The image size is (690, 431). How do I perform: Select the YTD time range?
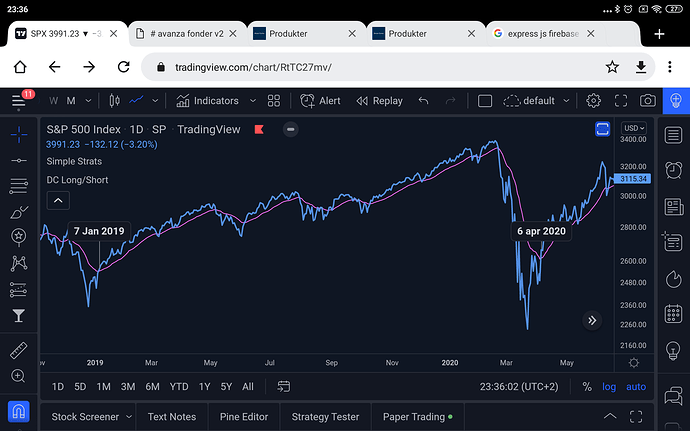179,387
